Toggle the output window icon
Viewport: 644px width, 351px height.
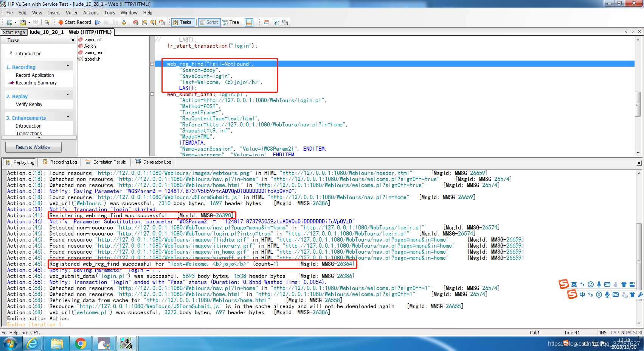249,22
